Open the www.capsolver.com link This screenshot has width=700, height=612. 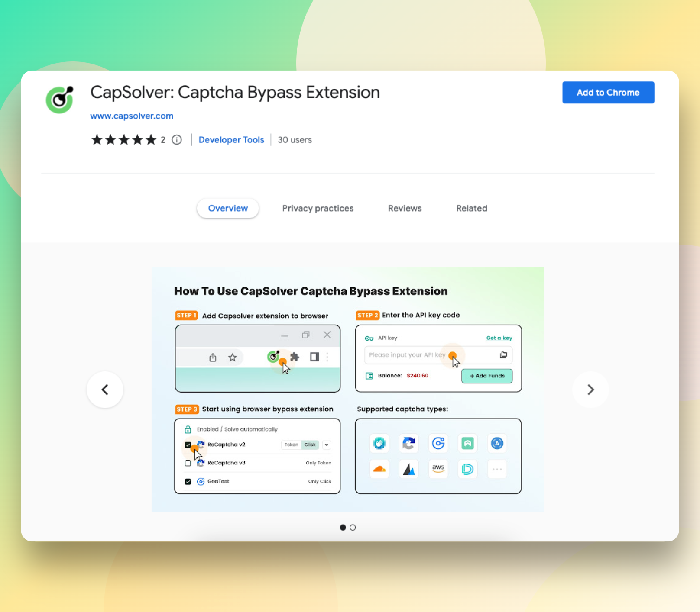[132, 116]
